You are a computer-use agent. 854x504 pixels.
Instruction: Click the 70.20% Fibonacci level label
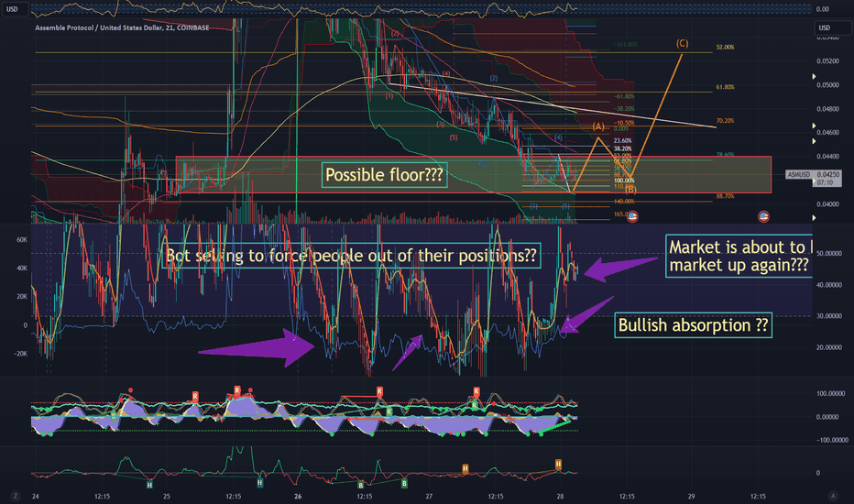(x=725, y=121)
